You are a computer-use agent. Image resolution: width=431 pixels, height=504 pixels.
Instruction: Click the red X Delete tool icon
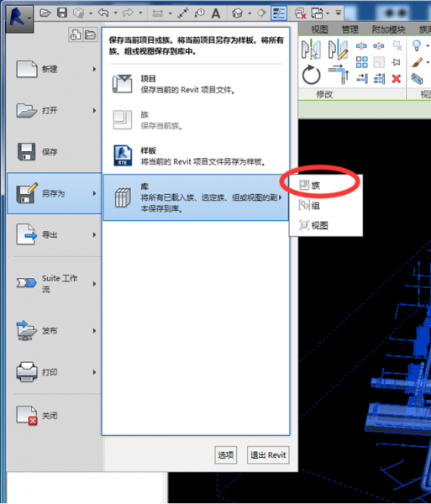397,78
